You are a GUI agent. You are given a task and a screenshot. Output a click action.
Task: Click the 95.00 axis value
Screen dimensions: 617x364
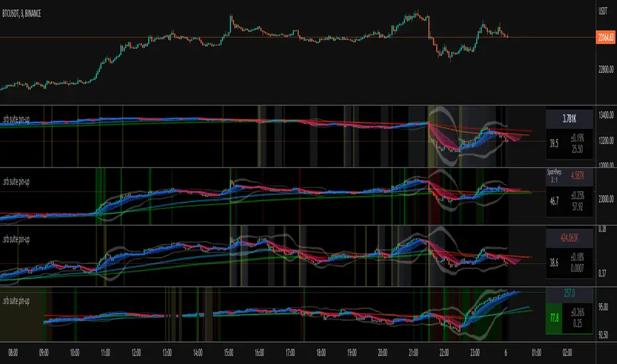pyautogui.click(x=603, y=307)
